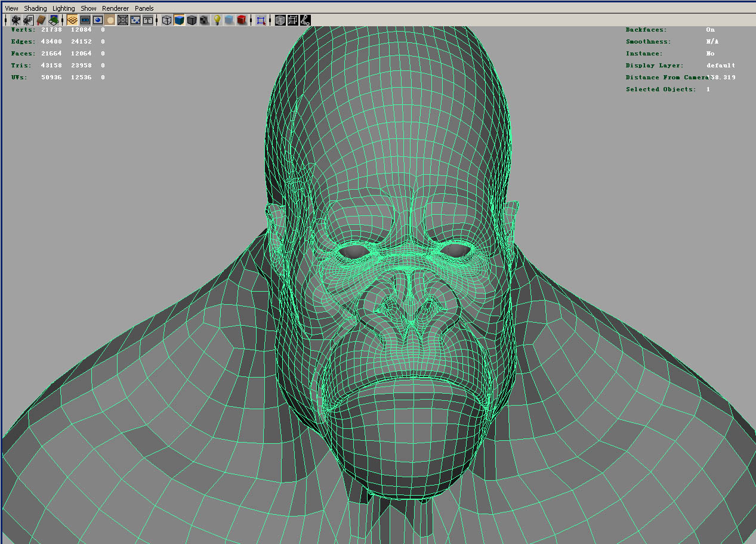Image resolution: width=756 pixels, height=544 pixels.
Task: Click the "Display Layer:" label
Action: [x=655, y=66]
